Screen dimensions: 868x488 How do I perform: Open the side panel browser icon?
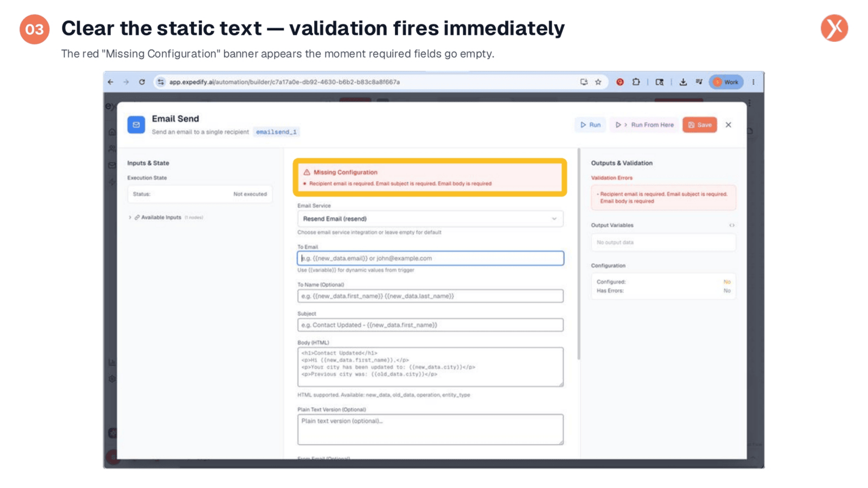[660, 82]
